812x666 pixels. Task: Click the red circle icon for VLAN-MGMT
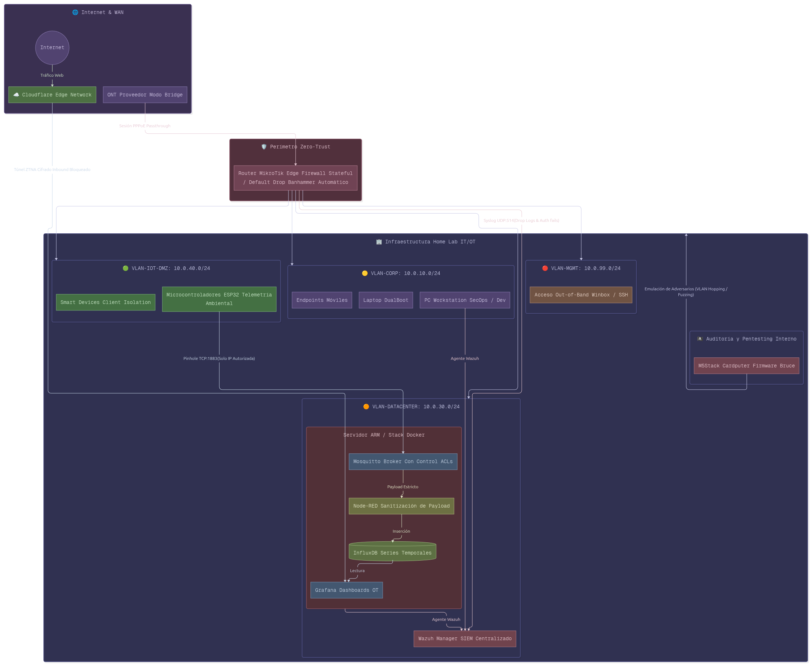(x=545, y=268)
